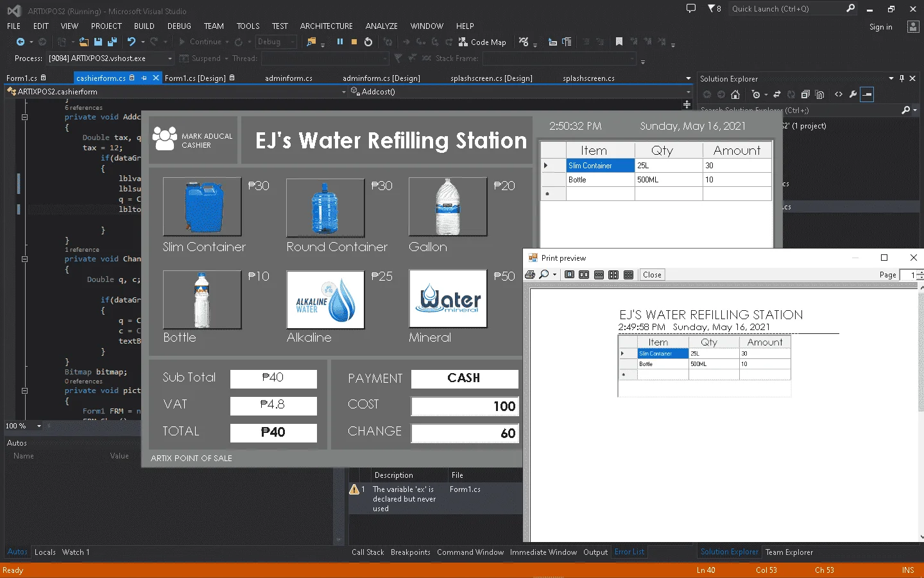Click Sync with Active Document icon
This screenshot has width=924, height=578.
(777, 94)
